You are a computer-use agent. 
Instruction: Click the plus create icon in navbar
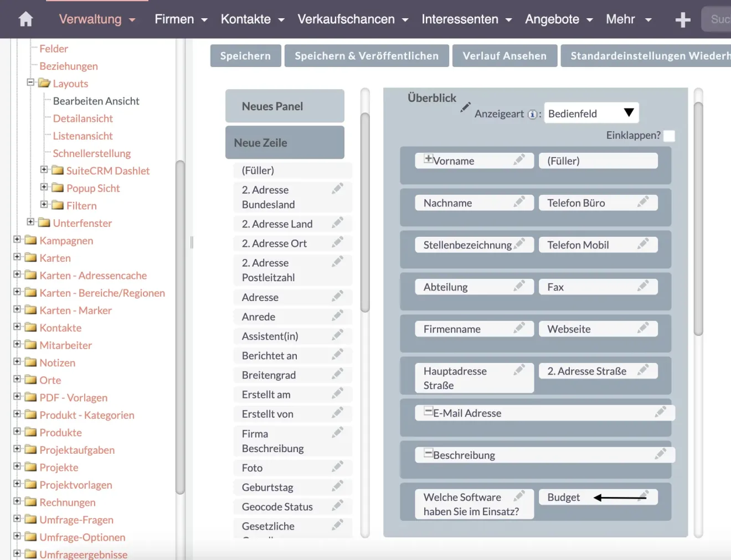[x=683, y=20]
